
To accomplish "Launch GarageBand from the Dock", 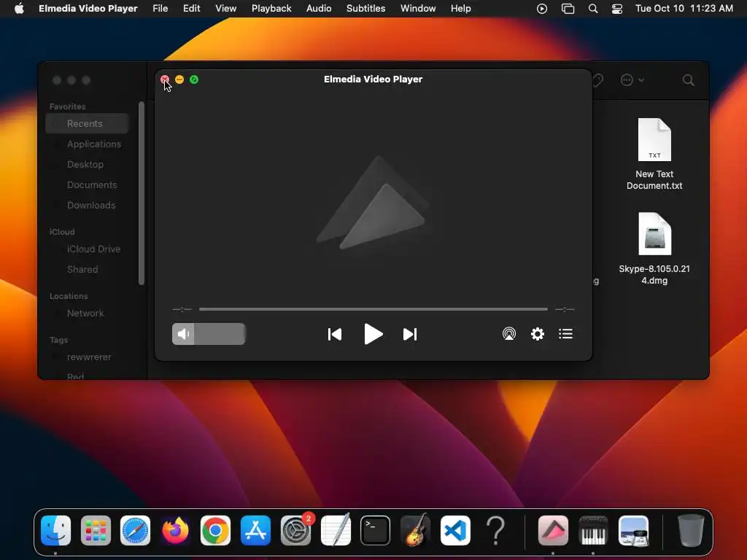I will pos(415,530).
